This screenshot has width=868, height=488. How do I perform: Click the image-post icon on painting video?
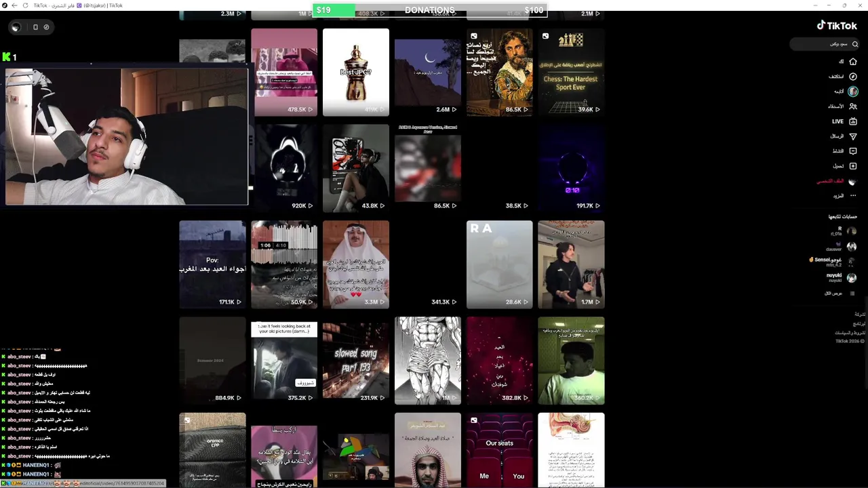tap(473, 36)
